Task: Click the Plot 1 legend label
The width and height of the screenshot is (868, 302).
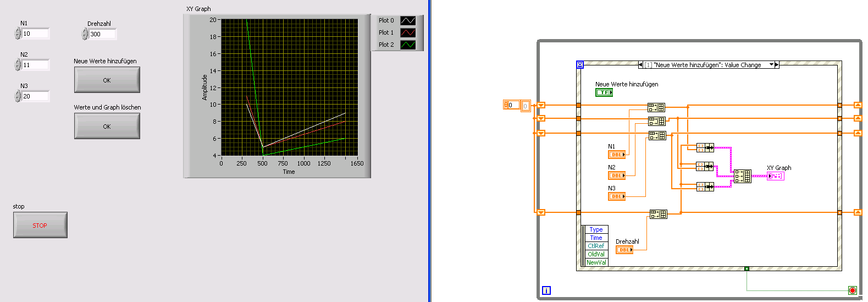Action: 386,33
